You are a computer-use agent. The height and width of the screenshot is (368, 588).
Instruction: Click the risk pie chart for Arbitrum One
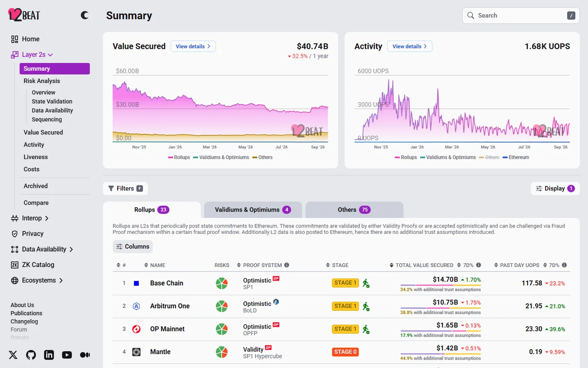(222, 306)
